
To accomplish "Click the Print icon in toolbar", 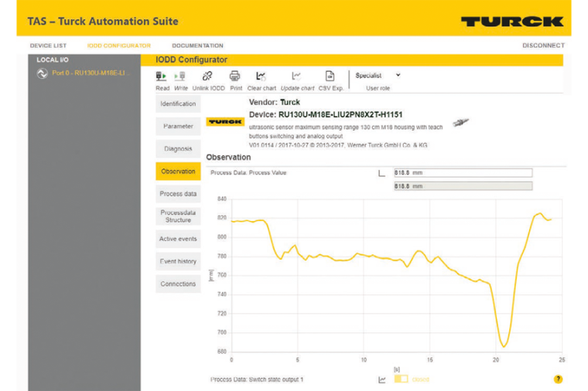I will click(x=235, y=76).
